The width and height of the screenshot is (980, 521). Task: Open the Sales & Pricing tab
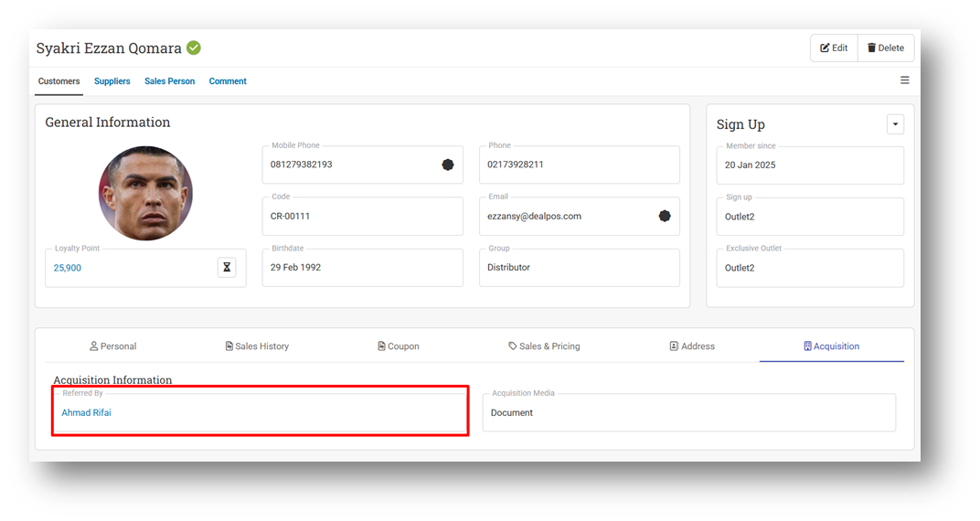(x=544, y=346)
